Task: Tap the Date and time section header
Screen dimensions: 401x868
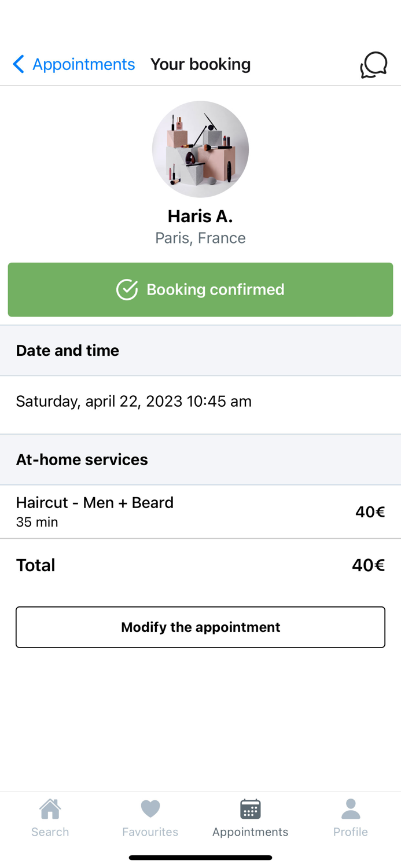Action: (68, 351)
